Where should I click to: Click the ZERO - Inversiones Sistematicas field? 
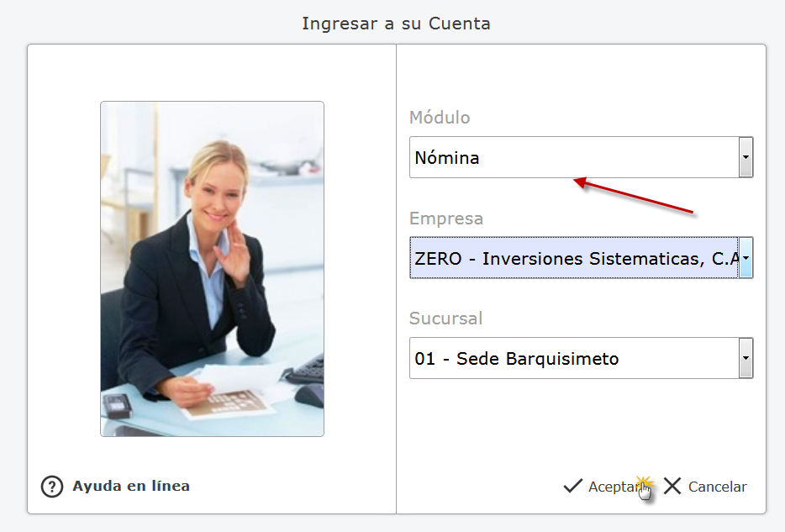(x=574, y=258)
